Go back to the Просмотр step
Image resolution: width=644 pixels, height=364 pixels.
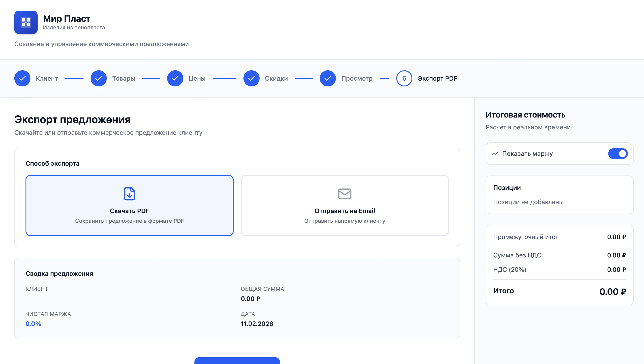click(x=356, y=78)
